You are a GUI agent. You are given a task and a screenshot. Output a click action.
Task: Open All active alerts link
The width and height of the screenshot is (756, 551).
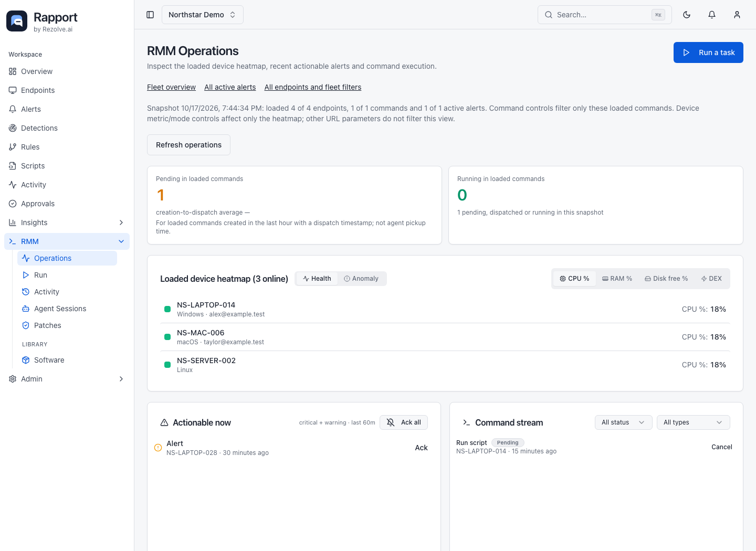point(230,87)
